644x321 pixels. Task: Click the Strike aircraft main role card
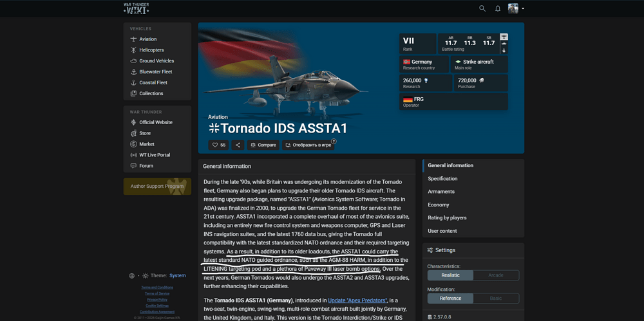[x=479, y=64]
